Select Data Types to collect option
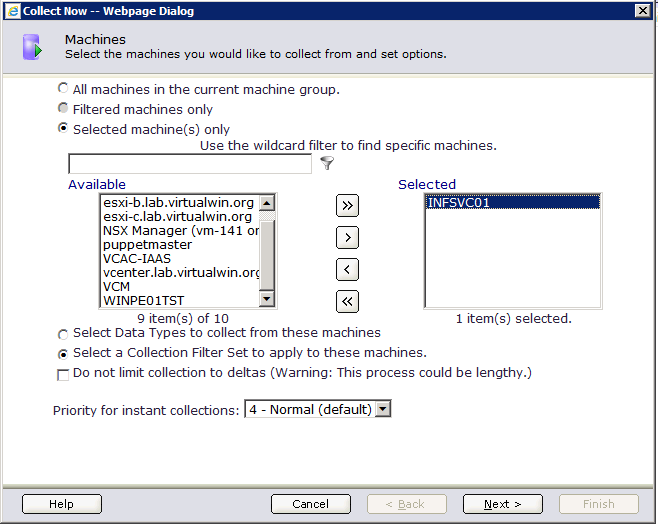The image size is (658, 528). [x=63, y=334]
